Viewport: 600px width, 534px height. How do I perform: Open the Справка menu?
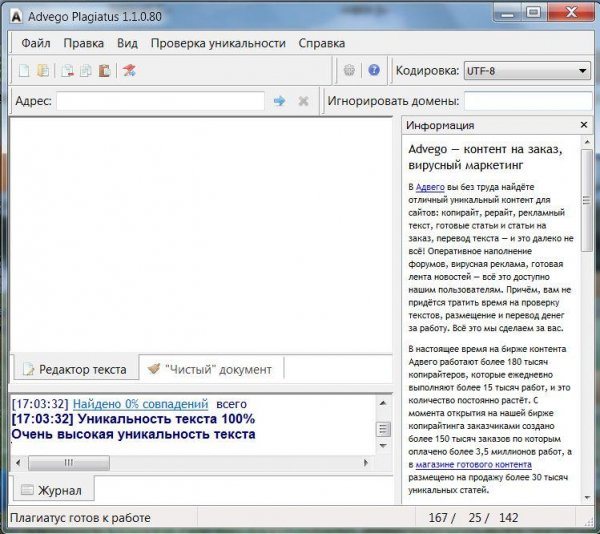(x=322, y=43)
